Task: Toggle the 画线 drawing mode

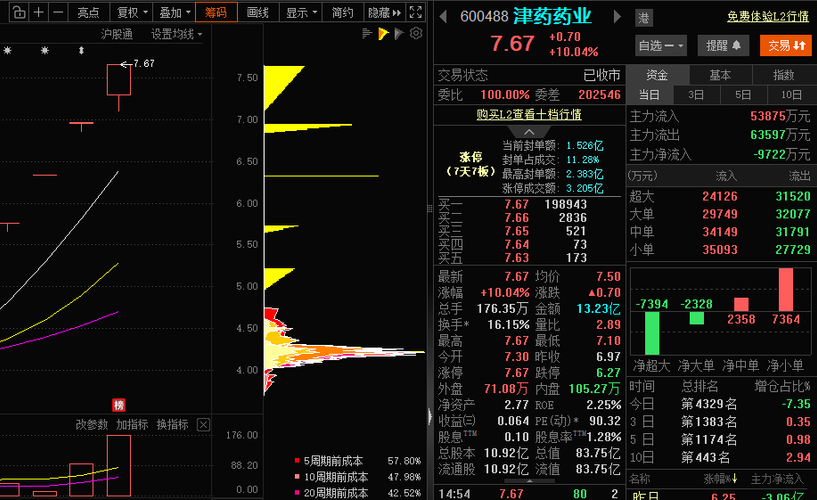Action: point(258,12)
